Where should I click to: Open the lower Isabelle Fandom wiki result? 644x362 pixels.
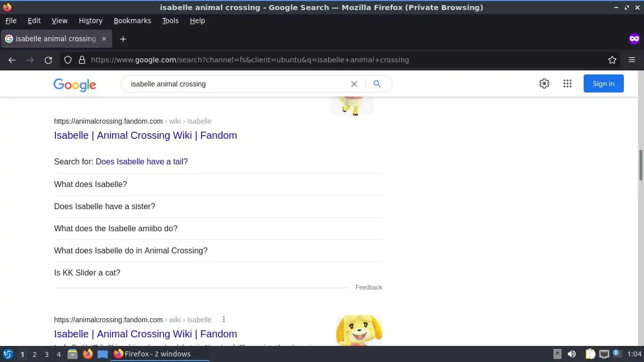[145, 334]
